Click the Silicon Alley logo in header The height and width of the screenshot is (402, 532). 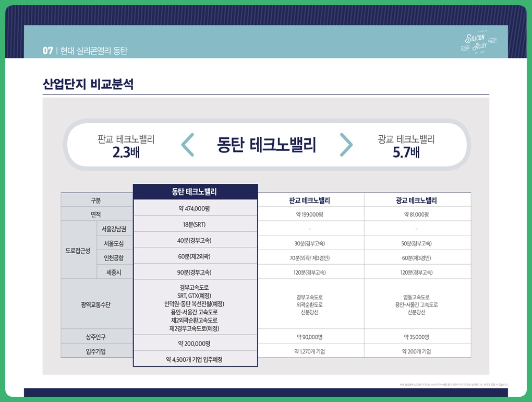coord(478,43)
